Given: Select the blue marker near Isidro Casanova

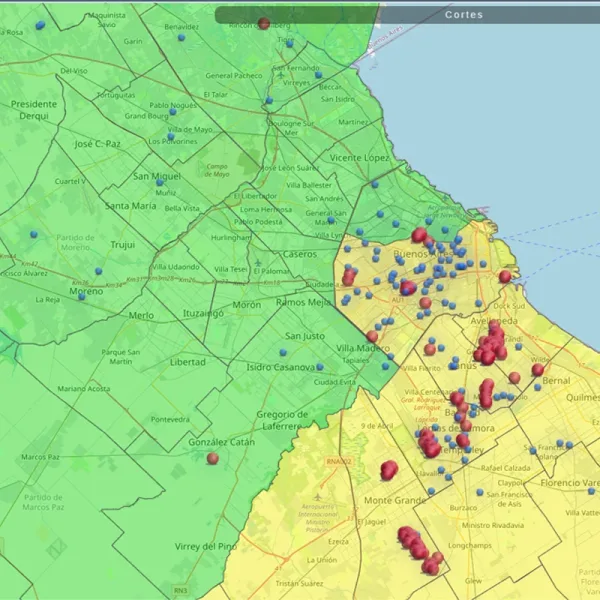Looking at the screenshot, I should 282,352.
